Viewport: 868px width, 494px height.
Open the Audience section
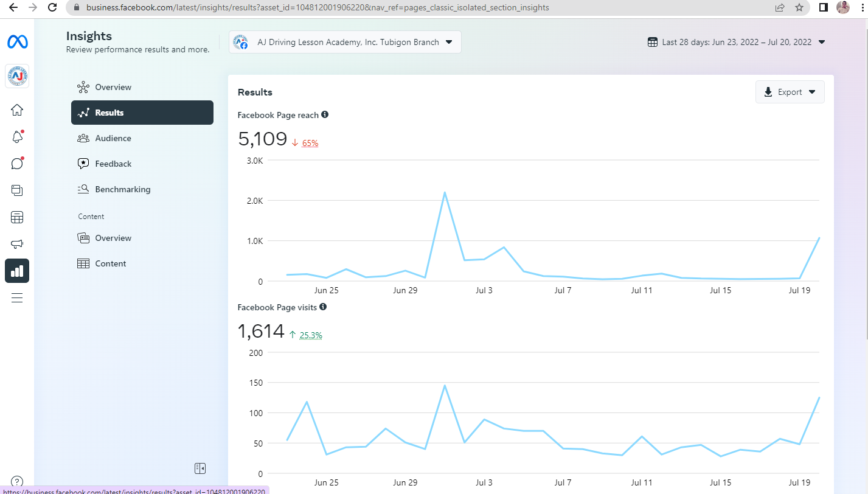[142, 138]
